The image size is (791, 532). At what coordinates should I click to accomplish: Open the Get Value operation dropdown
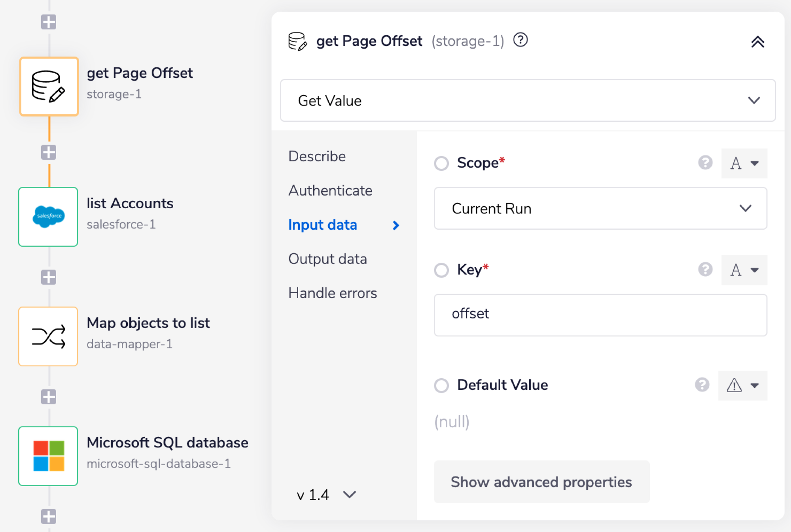527,100
